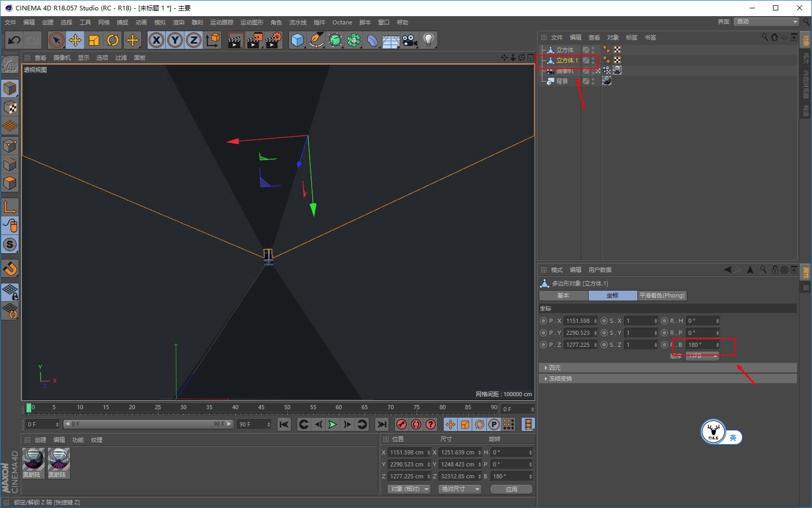Click frame 50 on the timeline ruler
Viewport: 812px width, 508px height.
287,408
